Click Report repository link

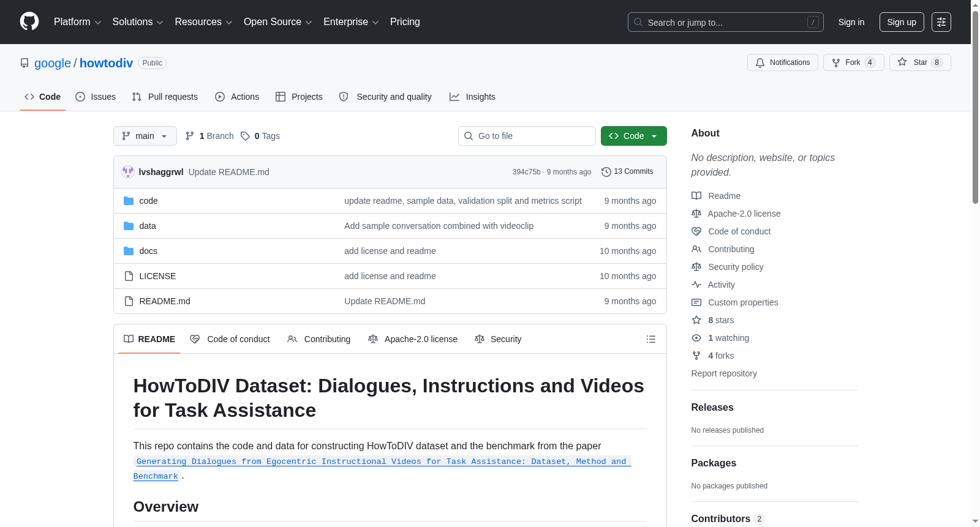click(x=724, y=373)
